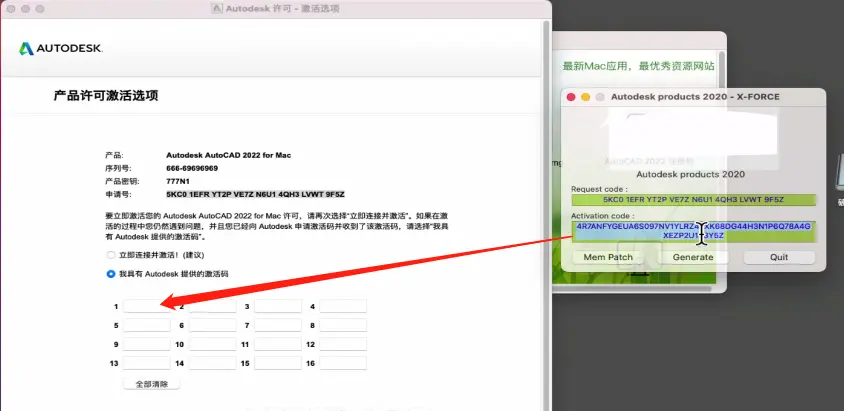
Task: Click the Autodesk logo in the header
Action: click(61, 48)
